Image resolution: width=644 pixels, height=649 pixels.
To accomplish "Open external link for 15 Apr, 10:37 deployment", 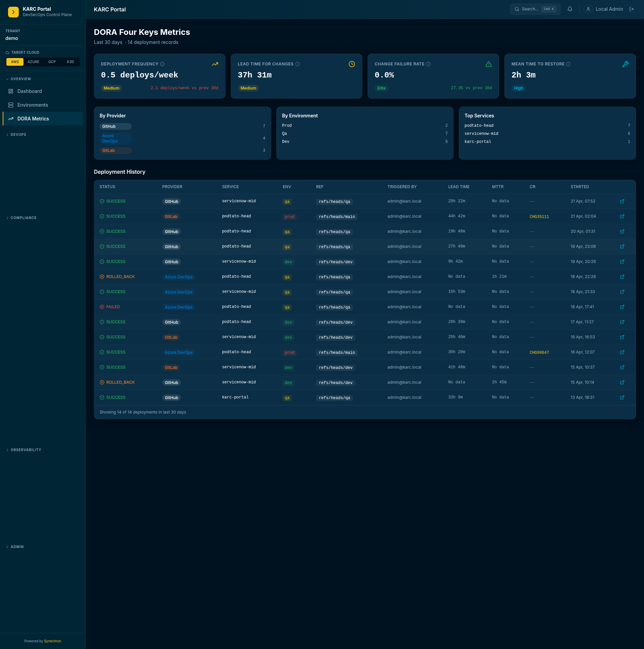I will pyautogui.click(x=622, y=368).
